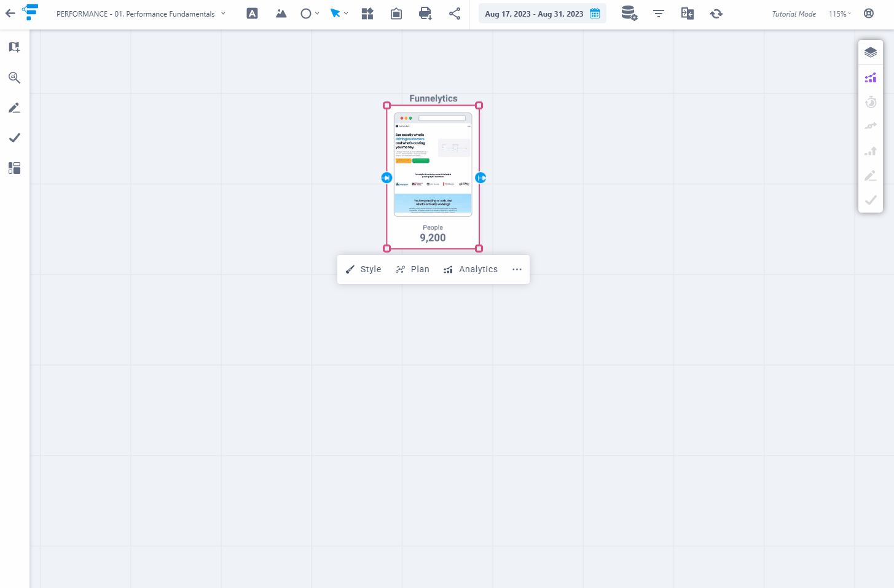Open the widgets and elements icon
This screenshot has width=894, height=588.
pos(367,14)
